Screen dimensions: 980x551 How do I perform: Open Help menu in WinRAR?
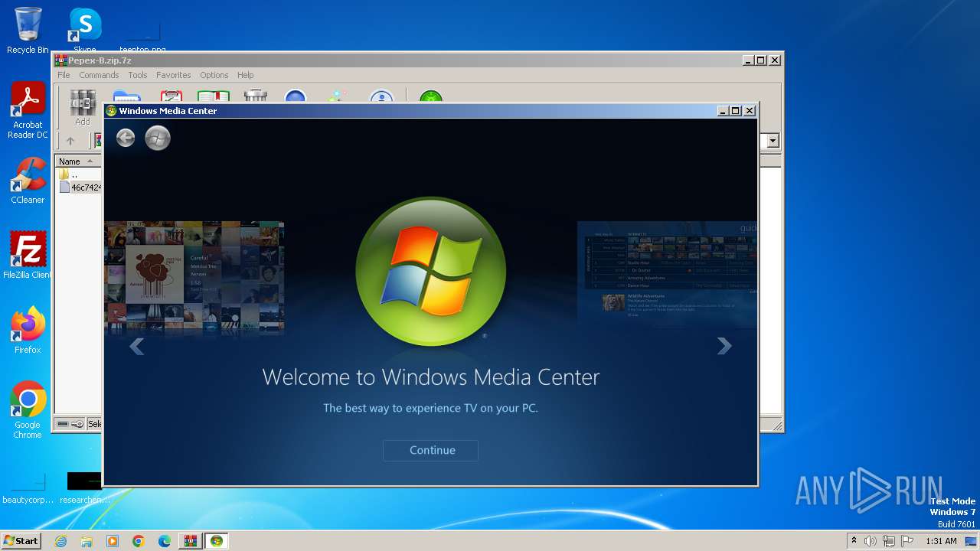pyautogui.click(x=245, y=75)
